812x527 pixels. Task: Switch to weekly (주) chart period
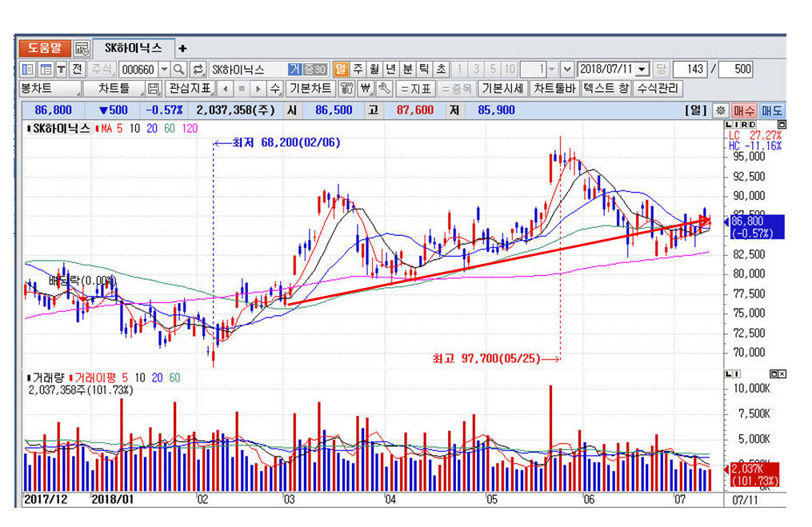[x=358, y=70]
